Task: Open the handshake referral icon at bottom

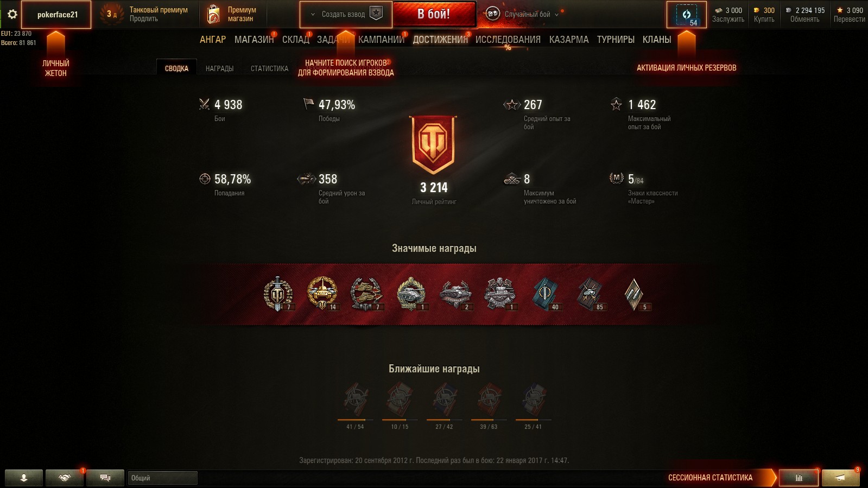Action: click(65, 478)
